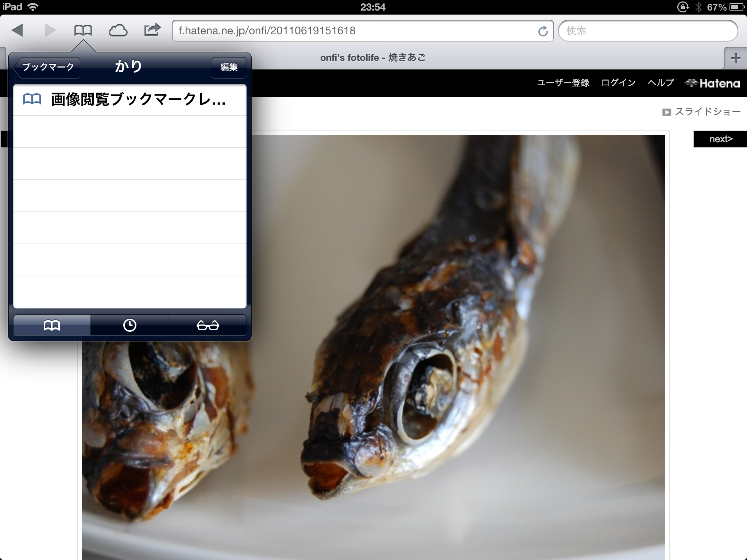The height and width of the screenshot is (560, 747).
Task: Tap the Bluetooth status icon
Action: [x=698, y=7]
